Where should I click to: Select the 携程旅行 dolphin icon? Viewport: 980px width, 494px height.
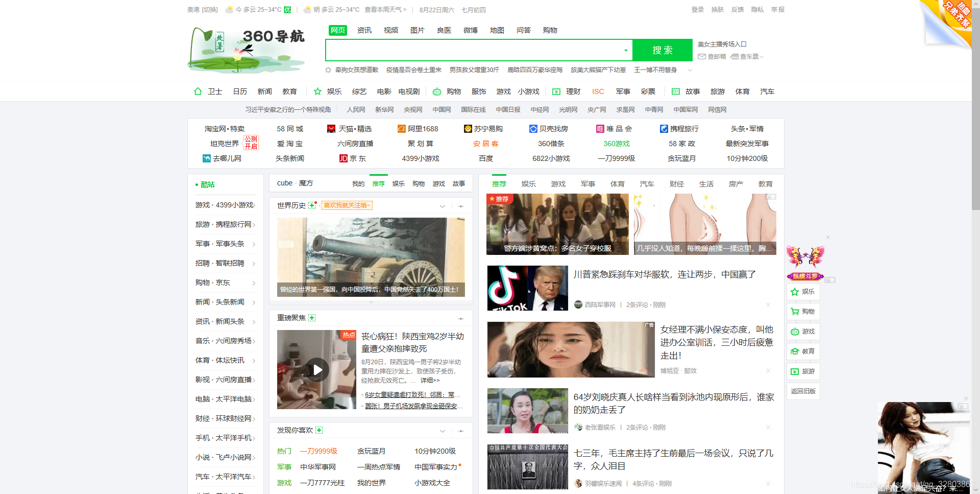click(x=664, y=129)
